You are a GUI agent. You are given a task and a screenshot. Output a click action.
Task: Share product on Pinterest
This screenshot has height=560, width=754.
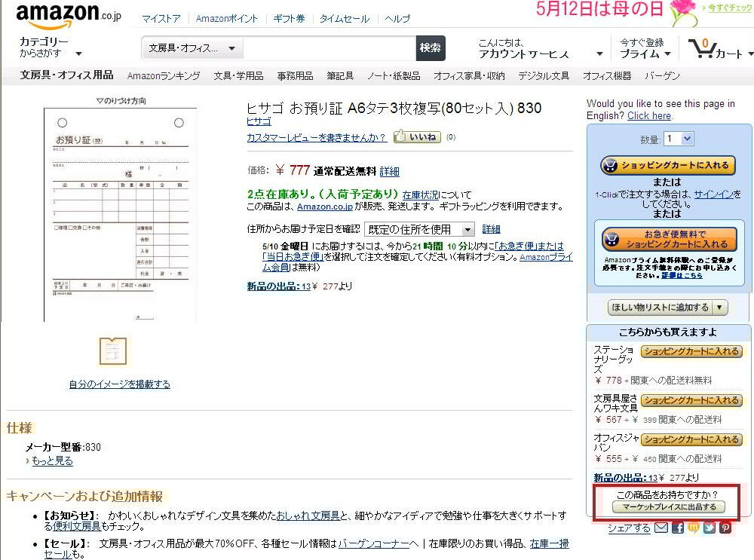click(725, 528)
